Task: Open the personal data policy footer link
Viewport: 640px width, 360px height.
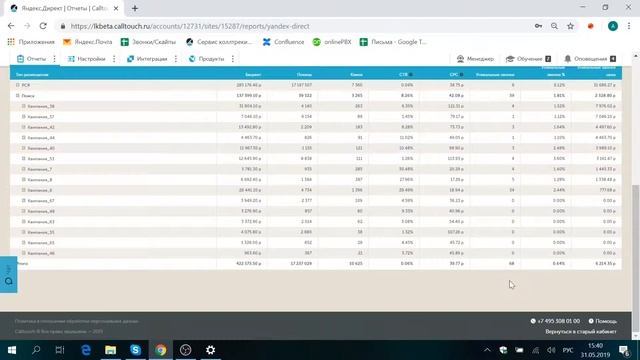Action: pyautogui.click(x=77, y=321)
